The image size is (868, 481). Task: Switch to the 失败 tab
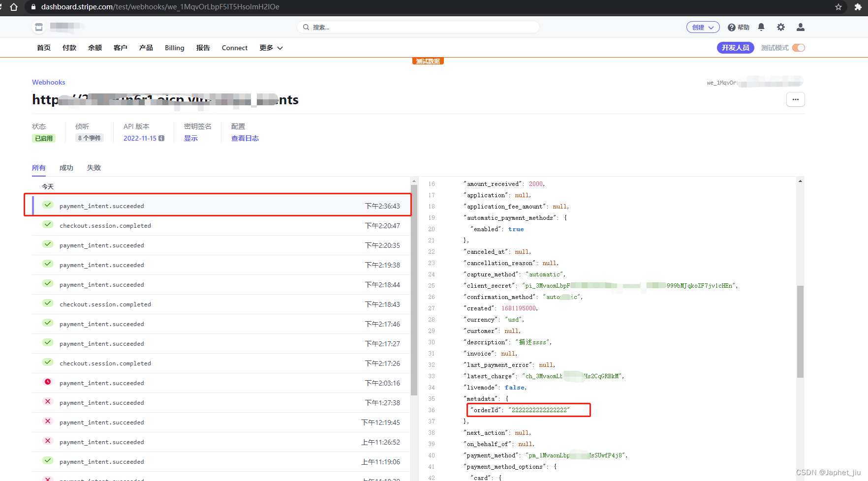point(94,168)
